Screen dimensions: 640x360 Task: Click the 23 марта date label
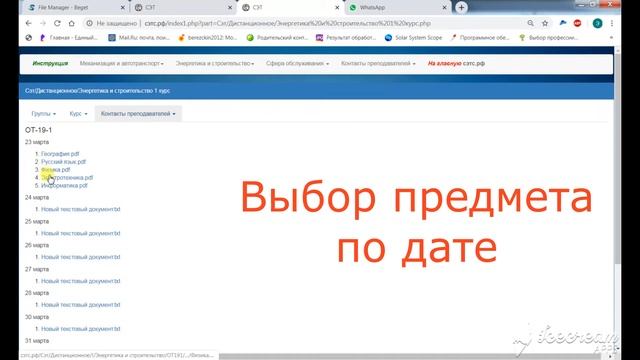pos(37,142)
